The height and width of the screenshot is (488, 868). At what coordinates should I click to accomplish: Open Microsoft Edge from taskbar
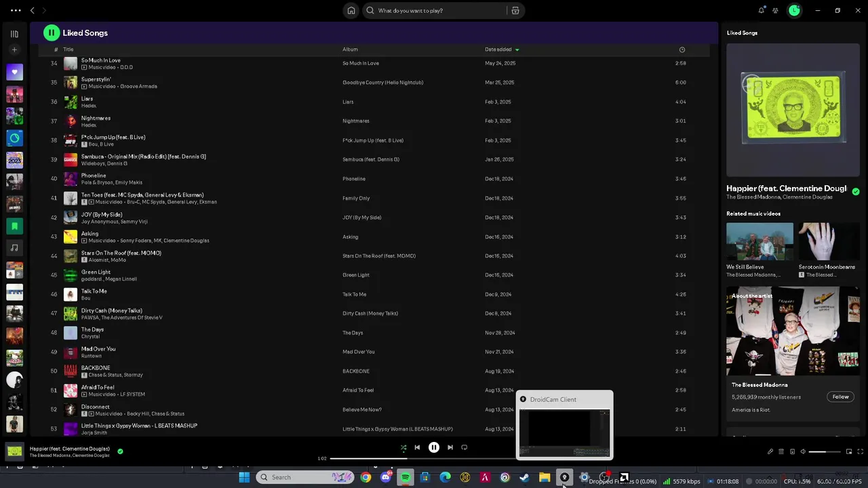(445, 478)
